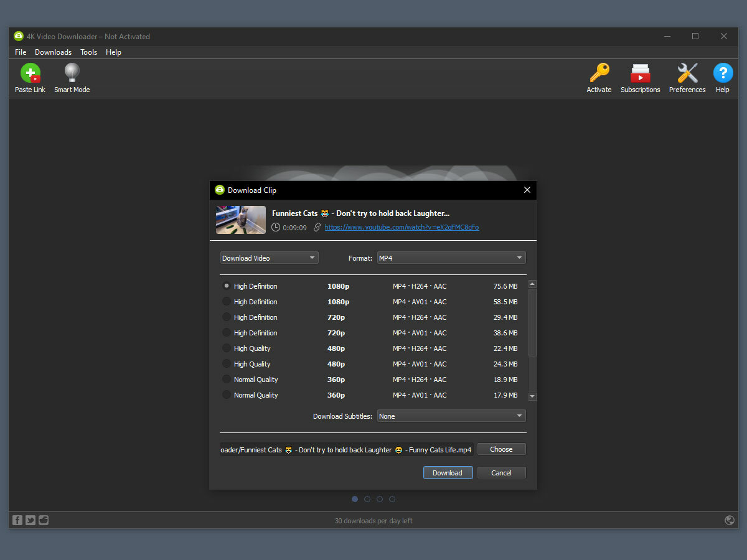Image resolution: width=747 pixels, height=560 pixels.
Task: Click the first carousel page dot
Action: click(x=355, y=498)
